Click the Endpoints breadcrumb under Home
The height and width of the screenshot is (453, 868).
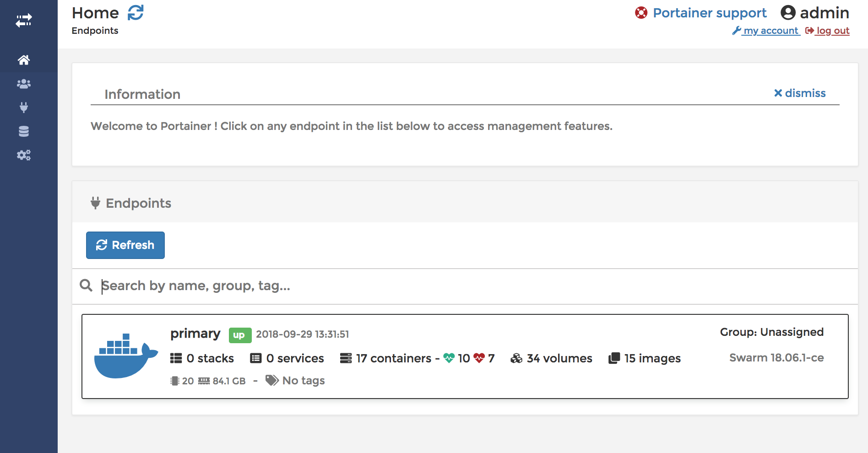(x=95, y=31)
